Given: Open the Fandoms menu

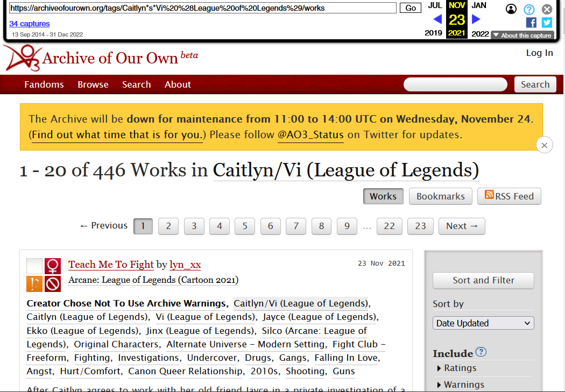Looking at the screenshot, I should [44, 84].
